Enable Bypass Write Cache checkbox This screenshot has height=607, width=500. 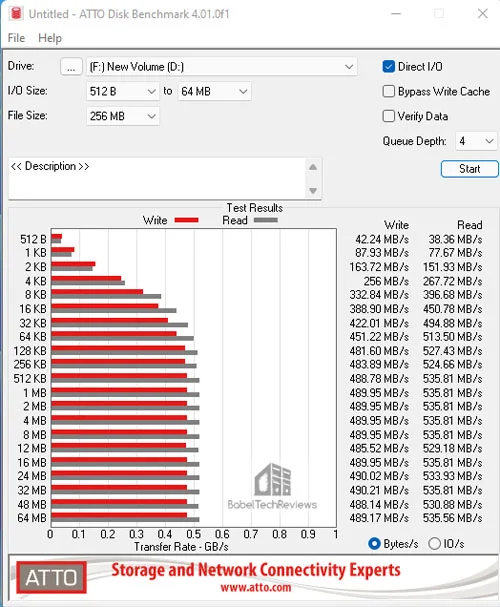tap(388, 91)
